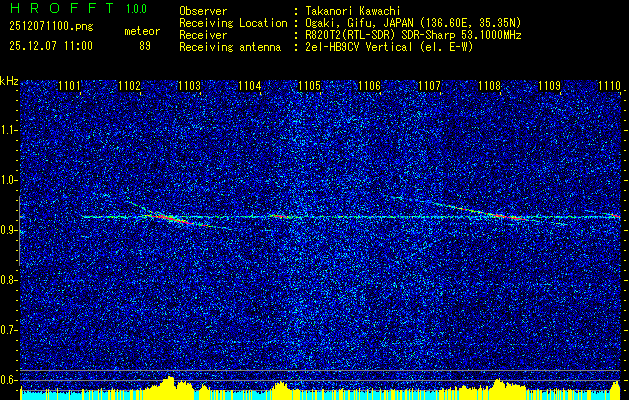629x400 pixels.
Task: Click the 2el-HB9CV Vertical antenna text
Action: click(388, 47)
